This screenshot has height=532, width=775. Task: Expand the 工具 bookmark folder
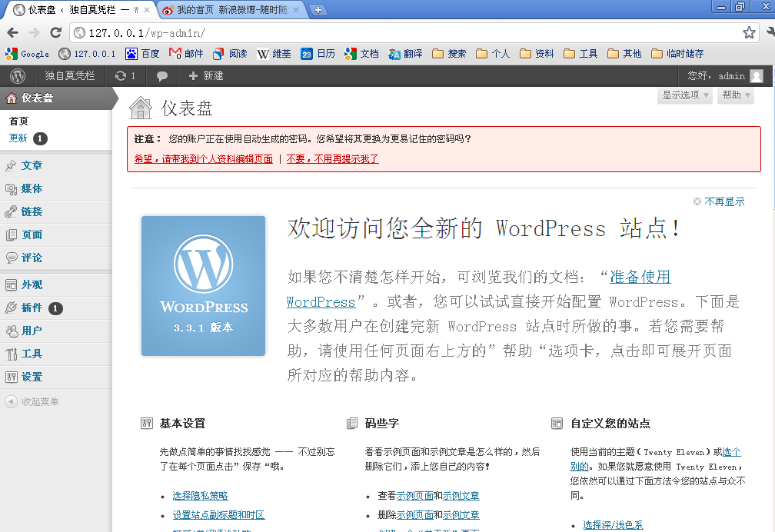[580, 53]
